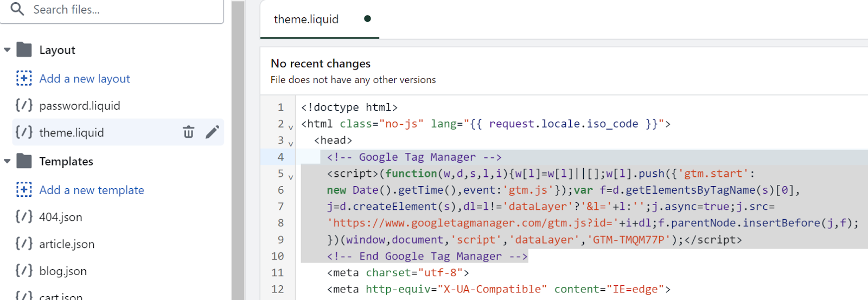Image resolution: width=868 pixels, height=300 pixels.
Task: Click the search magnifier icon
Action: coord(17,9)
